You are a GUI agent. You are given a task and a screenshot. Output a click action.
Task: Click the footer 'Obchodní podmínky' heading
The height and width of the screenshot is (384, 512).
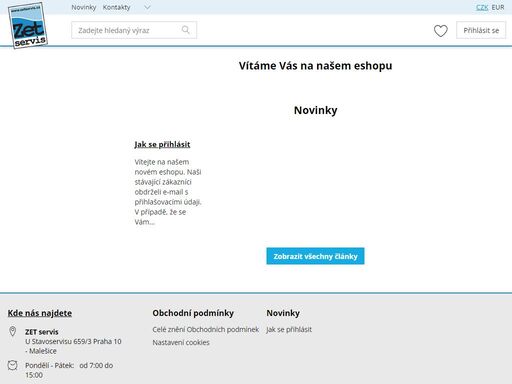pyautogui.click(x=193, y=313)
